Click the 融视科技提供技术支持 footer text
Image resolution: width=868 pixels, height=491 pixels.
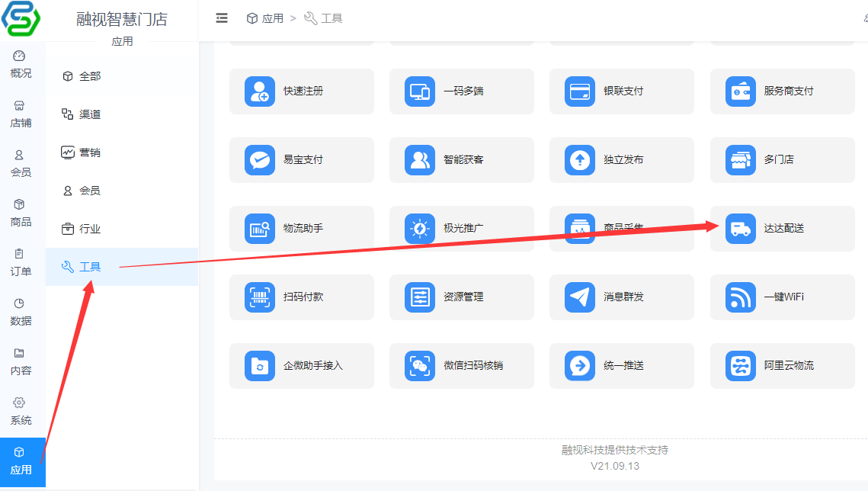615,450
